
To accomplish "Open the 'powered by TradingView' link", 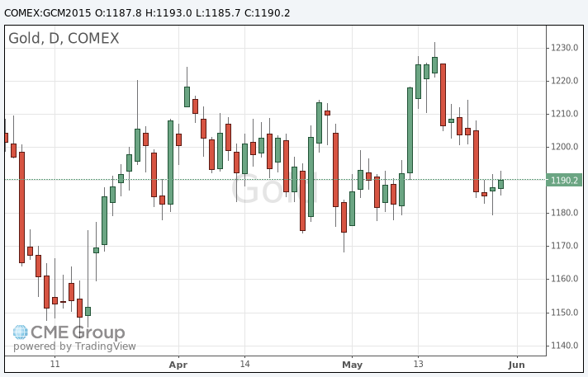I will [74, 346].
